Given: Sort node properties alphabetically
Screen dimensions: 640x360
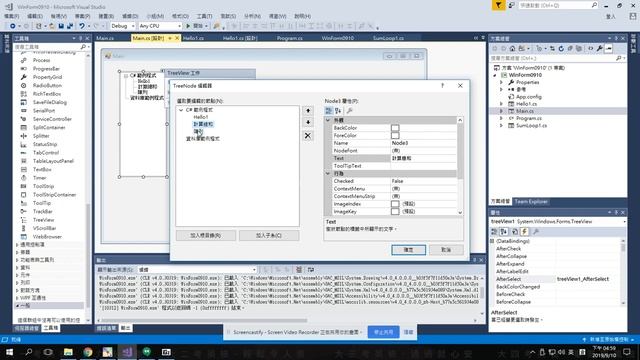Looking at the screenshot, I should (x=338, y=111).
